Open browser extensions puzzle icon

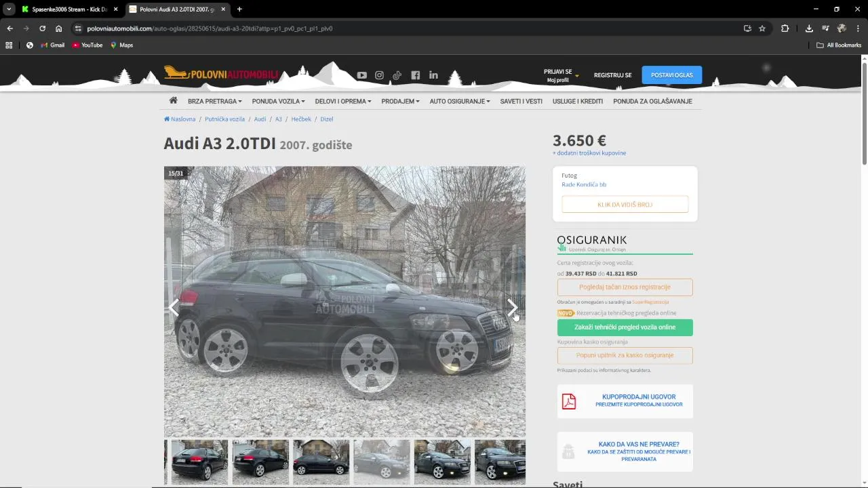tap(785, 28)
